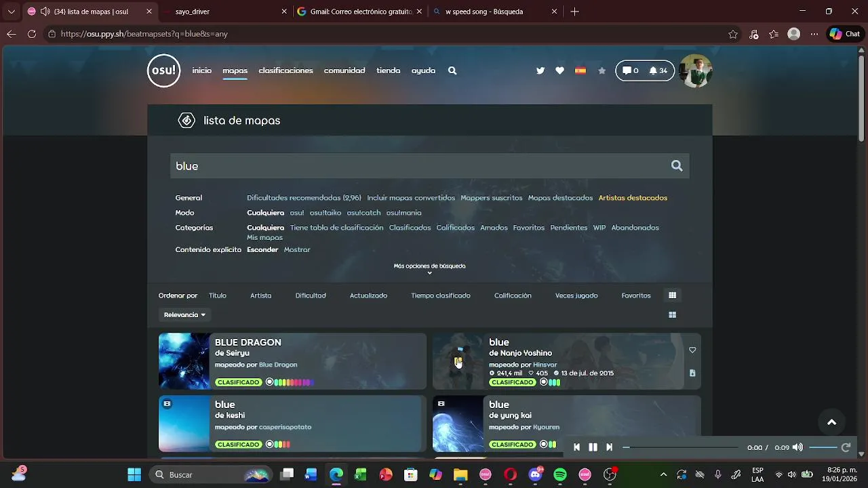The width and height of the screenshot is (868, 488).
Task: Open the site search magnifier in navbar
Action: pyautogui.click(x=452, y=70)
